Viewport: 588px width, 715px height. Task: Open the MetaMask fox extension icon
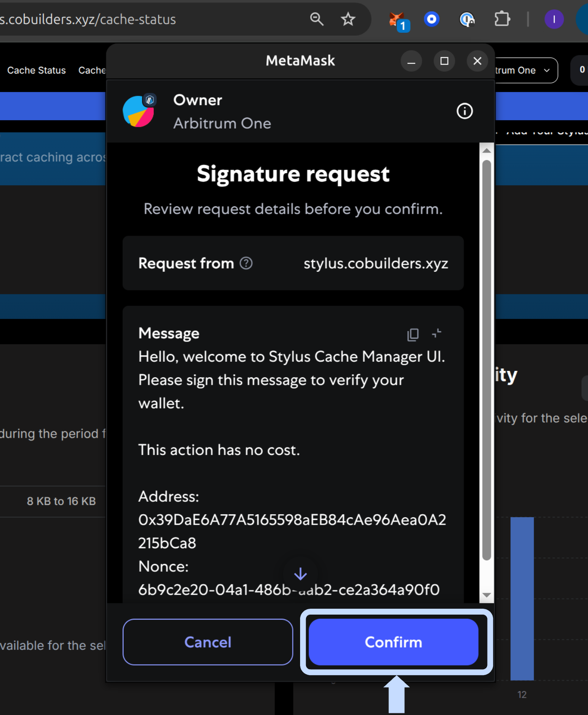point(398,21)
